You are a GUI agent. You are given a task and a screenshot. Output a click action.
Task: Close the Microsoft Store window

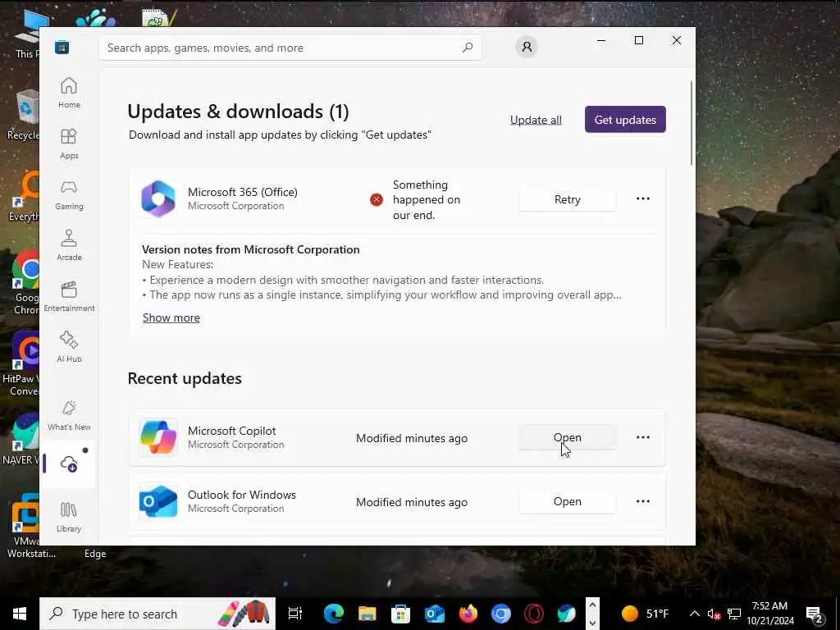pos(677,40)
